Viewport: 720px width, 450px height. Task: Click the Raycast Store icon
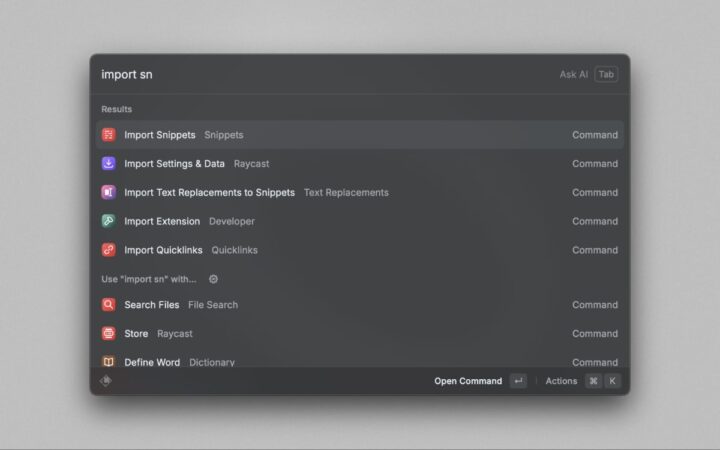click(x=108, y=334)
